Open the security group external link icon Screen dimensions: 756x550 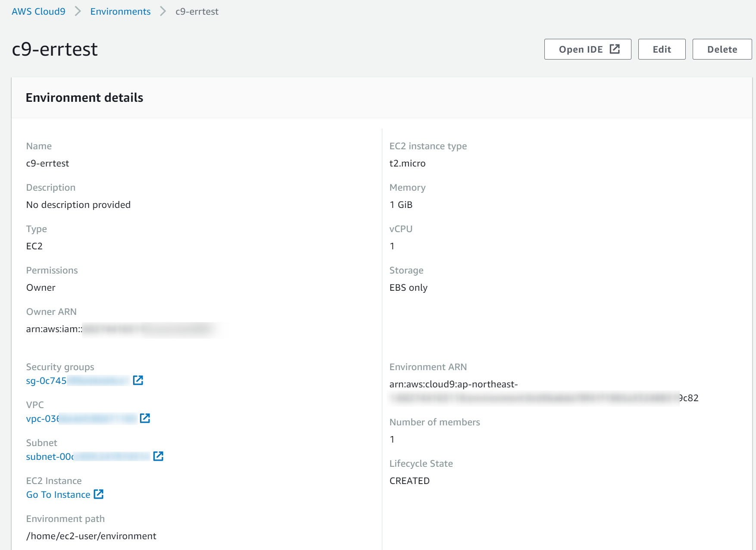point(138,380)
